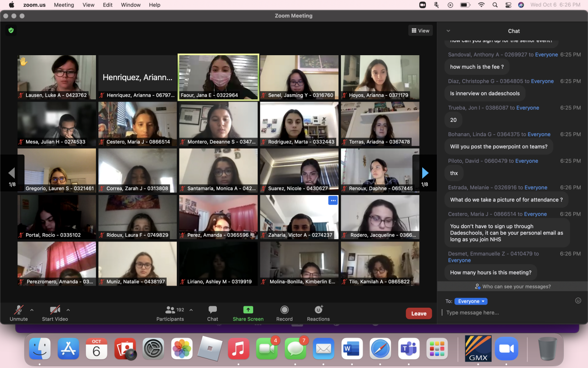Go to the previous page of participants
Viewport: 588px width, 368px height.
(x=12, y=173)
